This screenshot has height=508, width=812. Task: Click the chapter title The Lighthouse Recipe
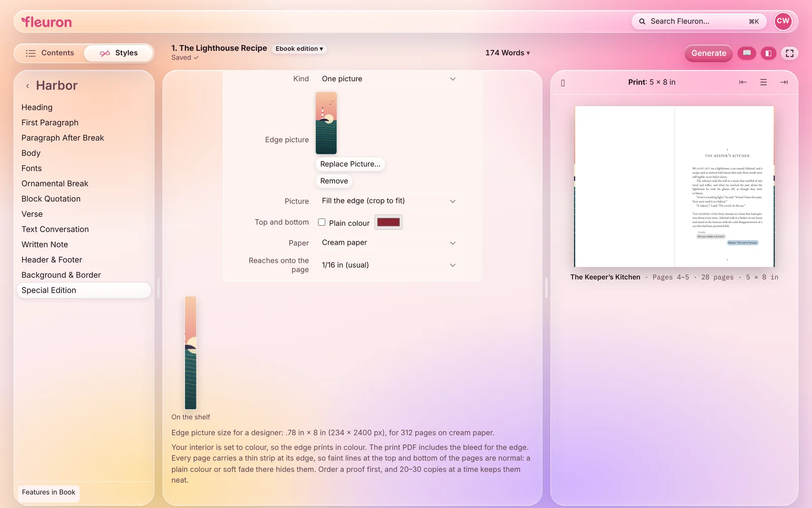pyautogui.click(x=219, y=48)
